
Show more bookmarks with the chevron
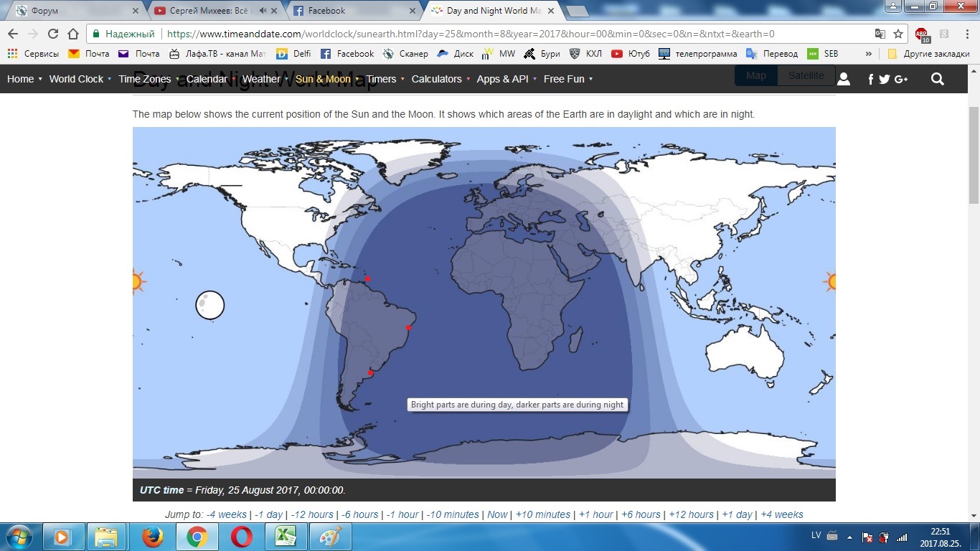(869, 54)
